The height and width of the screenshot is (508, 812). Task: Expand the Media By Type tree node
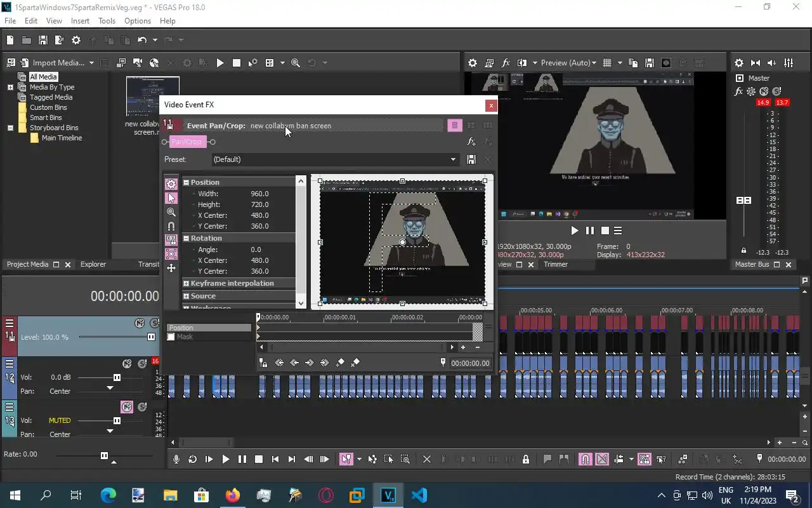coord(10,87)
